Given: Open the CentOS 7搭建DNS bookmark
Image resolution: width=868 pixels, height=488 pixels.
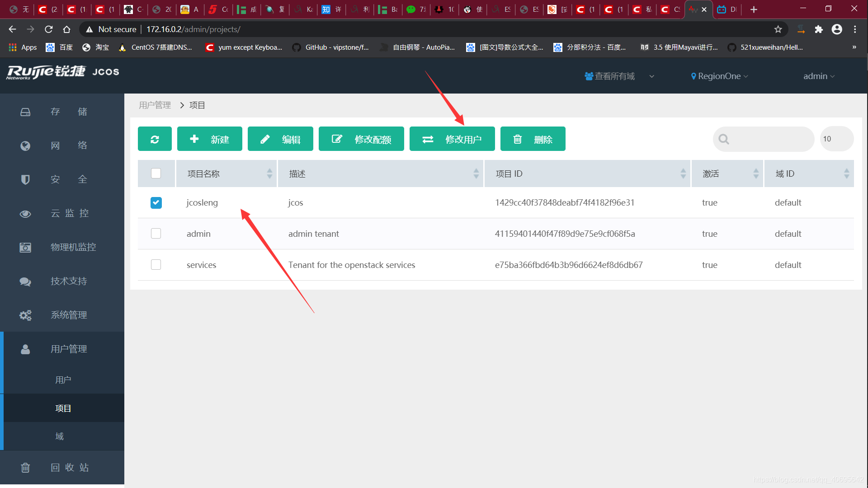Looking at the screenshot, I should pos(156,47).
